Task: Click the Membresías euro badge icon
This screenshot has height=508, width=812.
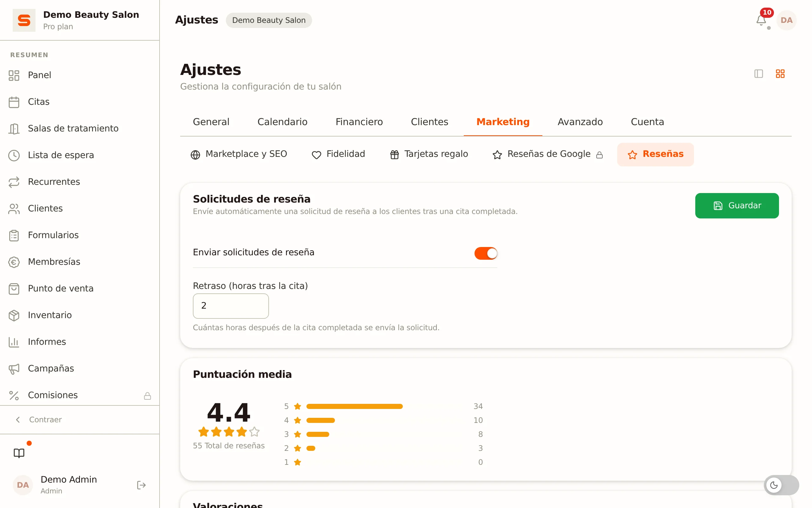Action: coord(14,262)
